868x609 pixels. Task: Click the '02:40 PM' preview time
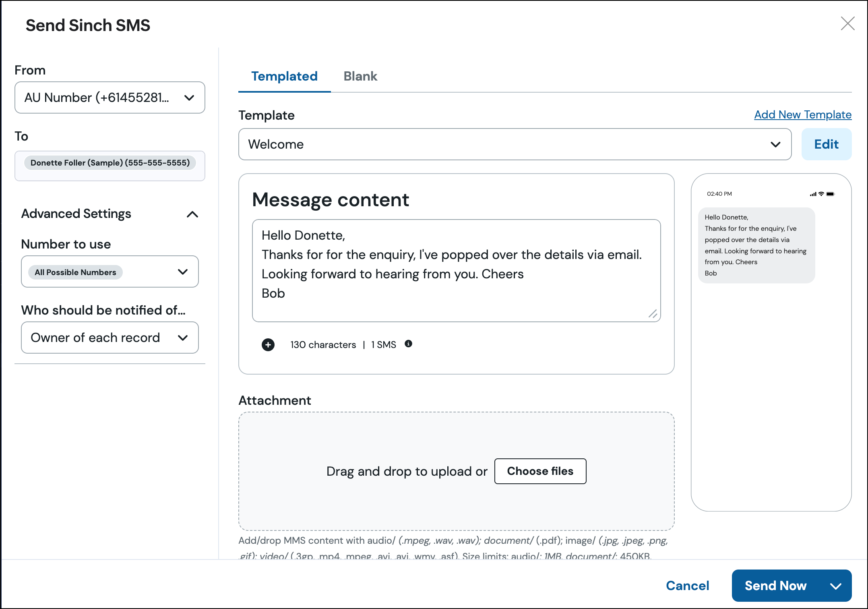point(719,194)
